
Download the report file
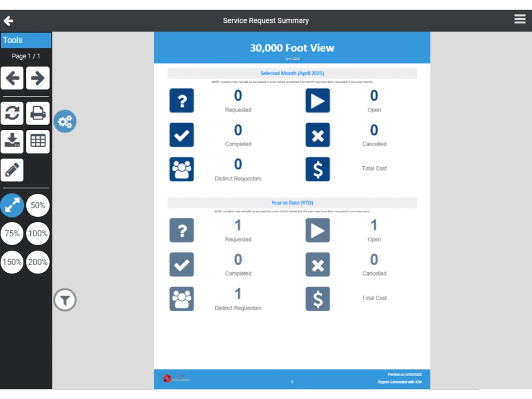[12, 141]
